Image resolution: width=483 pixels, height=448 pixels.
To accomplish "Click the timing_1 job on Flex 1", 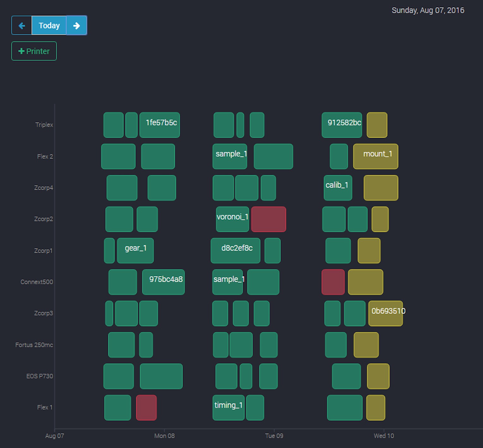I will (x=228, y=408).
